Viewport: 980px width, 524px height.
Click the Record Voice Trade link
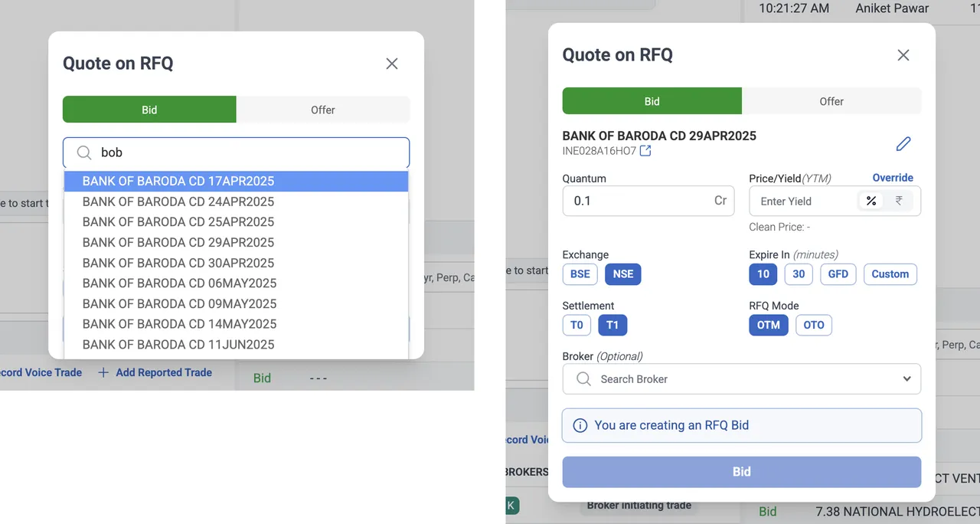41,372
